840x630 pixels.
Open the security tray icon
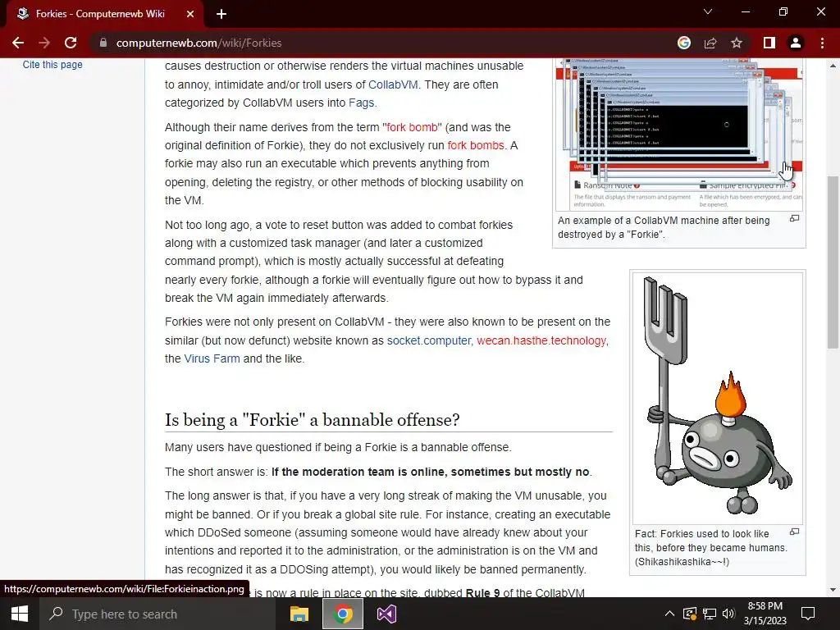pos(690,614)
